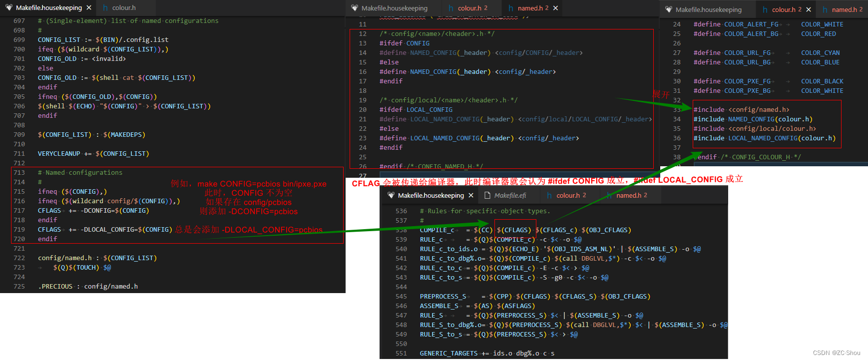Click the line '#ifdef LOCAL_CONFIG' on line 20
The height and width of the screenshot is (360, 868).
(x=416, y=109)
